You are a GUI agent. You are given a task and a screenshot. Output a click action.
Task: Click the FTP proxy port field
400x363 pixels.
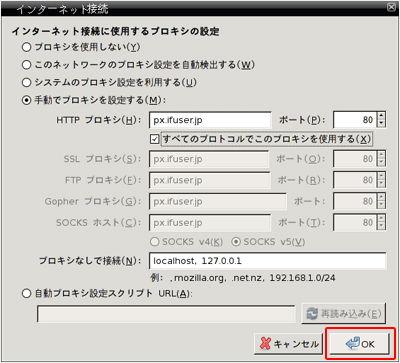coord(355,180)
